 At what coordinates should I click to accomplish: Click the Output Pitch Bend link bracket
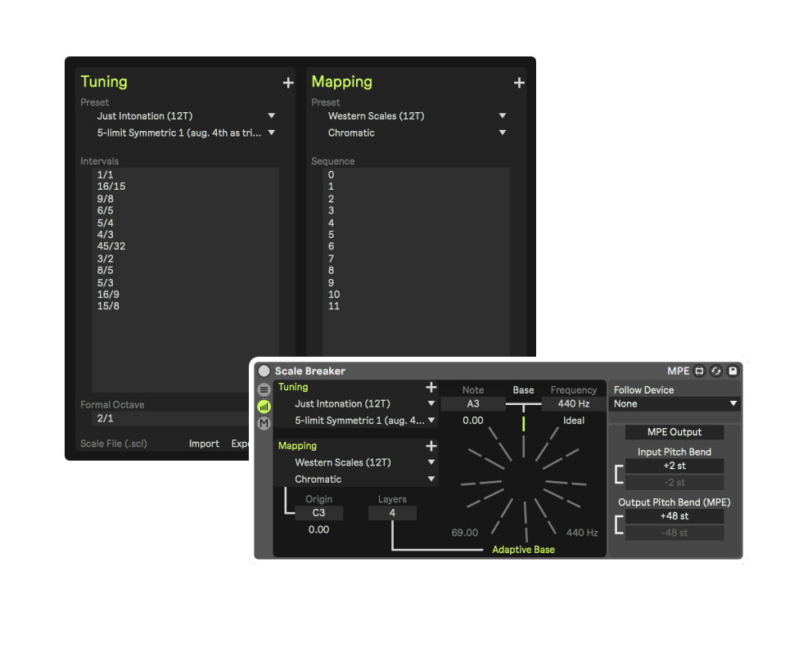click(618, 524)
